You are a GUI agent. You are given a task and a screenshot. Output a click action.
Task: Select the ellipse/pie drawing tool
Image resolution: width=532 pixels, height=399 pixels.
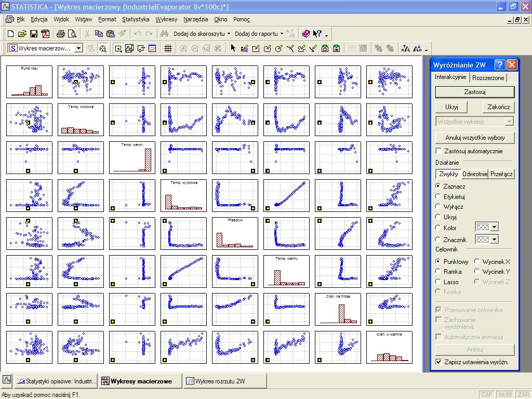(x=278, y=48)
